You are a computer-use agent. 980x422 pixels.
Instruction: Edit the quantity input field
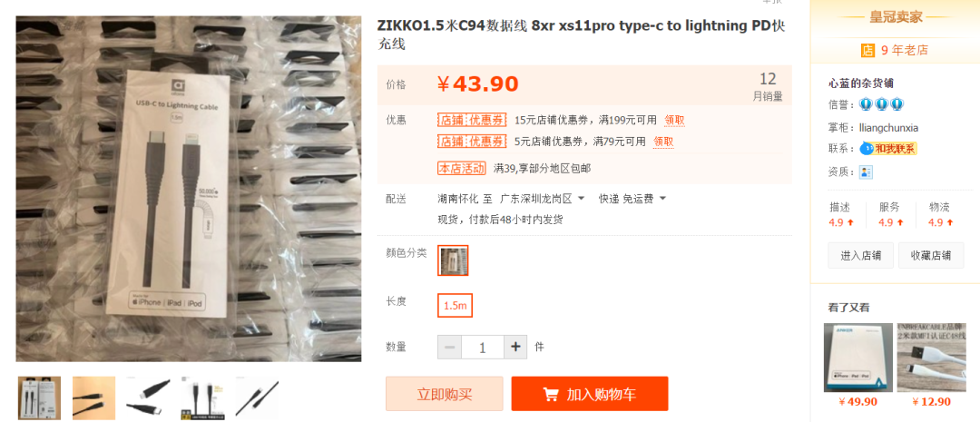[x=483, y=347]
